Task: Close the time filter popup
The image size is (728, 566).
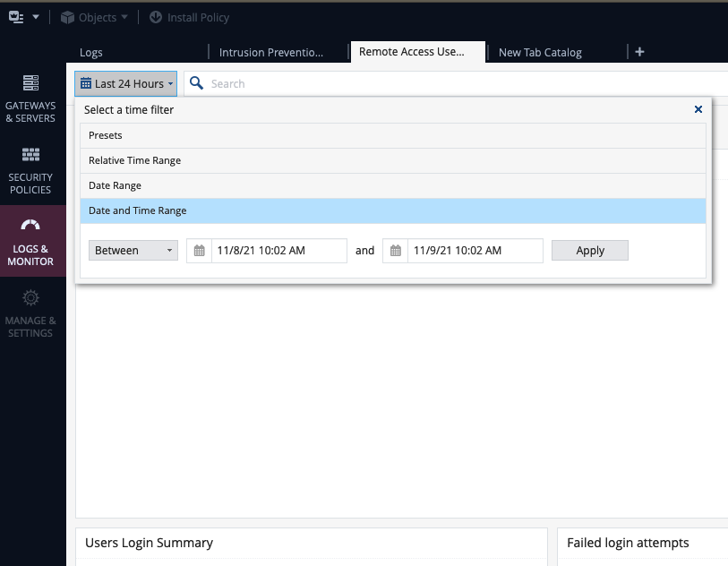Action: coord(698,109)
